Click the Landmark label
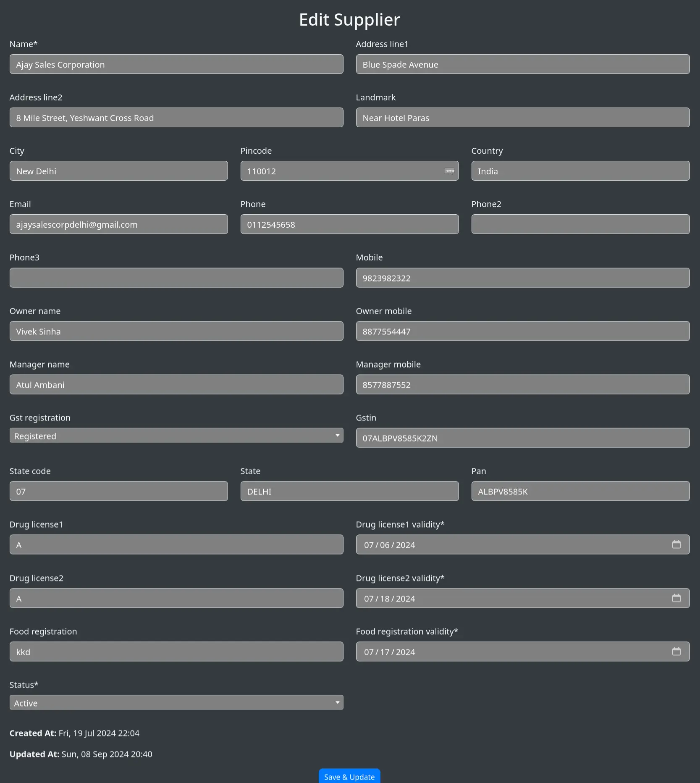This screenshot has height=783, width=700. (376, 97)
